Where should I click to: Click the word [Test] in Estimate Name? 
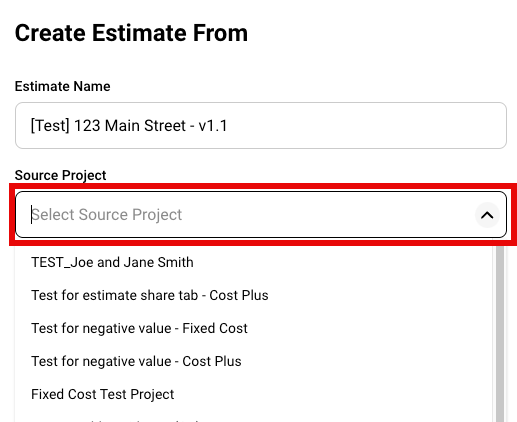point(50,126)
